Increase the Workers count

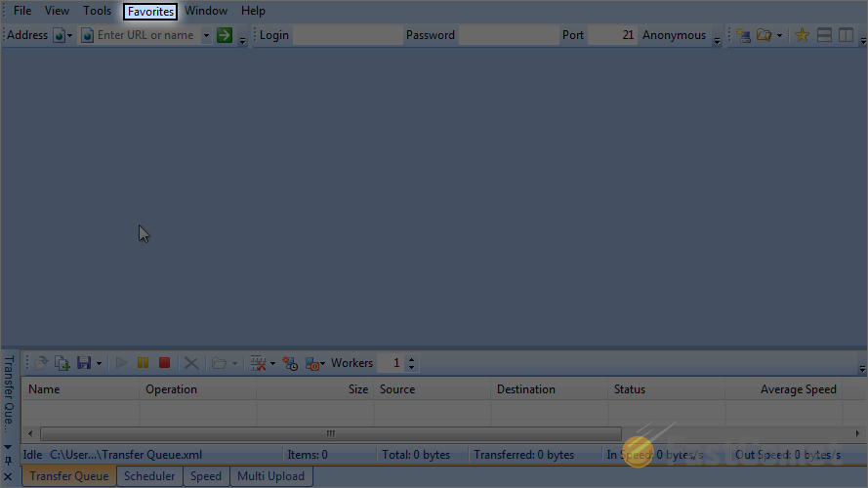coord(411,359)
